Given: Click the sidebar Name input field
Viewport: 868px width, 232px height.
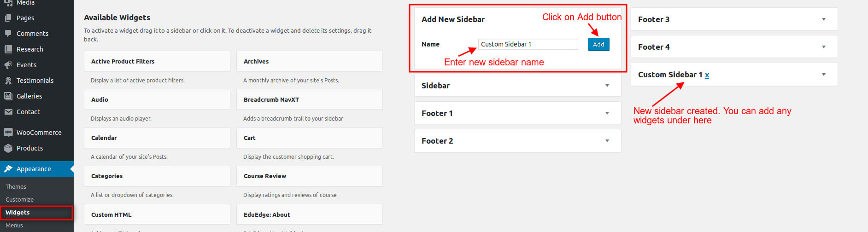Looking at the screenshot, I should [528, 44].
